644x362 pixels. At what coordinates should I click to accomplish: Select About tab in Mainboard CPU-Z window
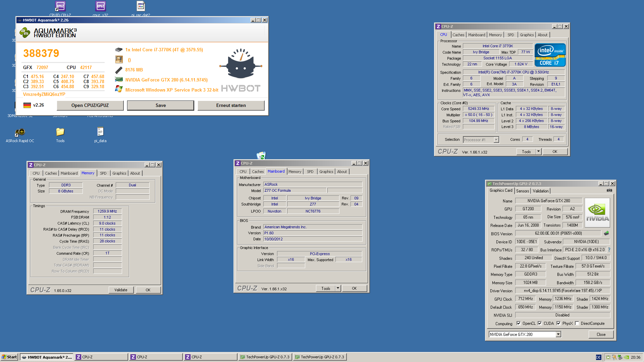tap(342, 172)
